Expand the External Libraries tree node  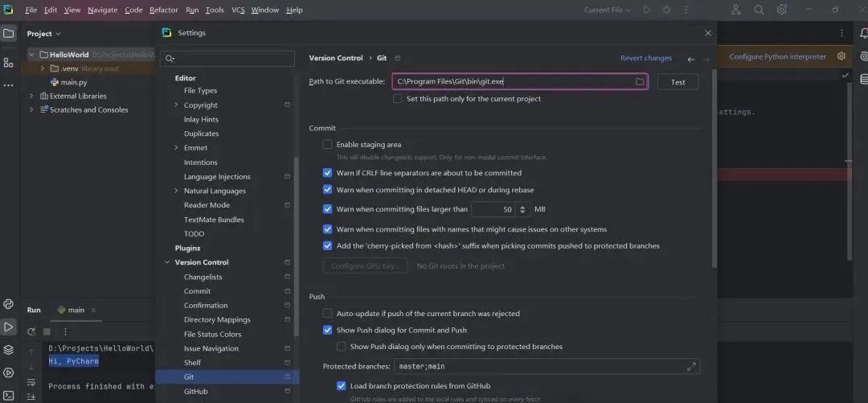click(31, 96)
